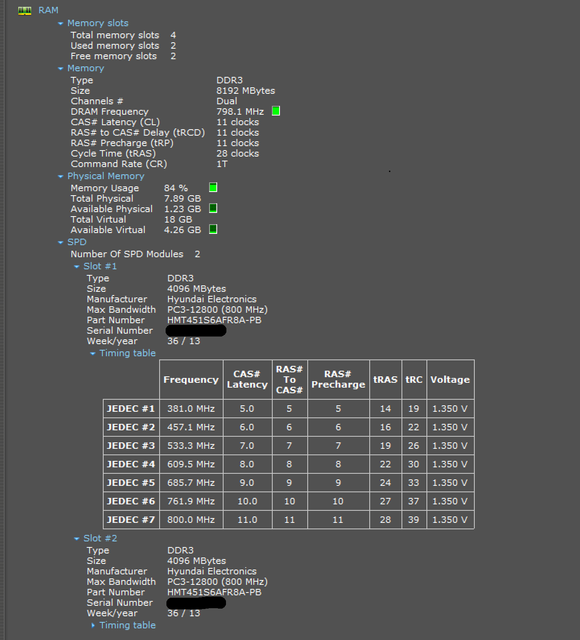Click Slot #1 Max Bandwidth PC3-12800 value

tap(217, 309)
